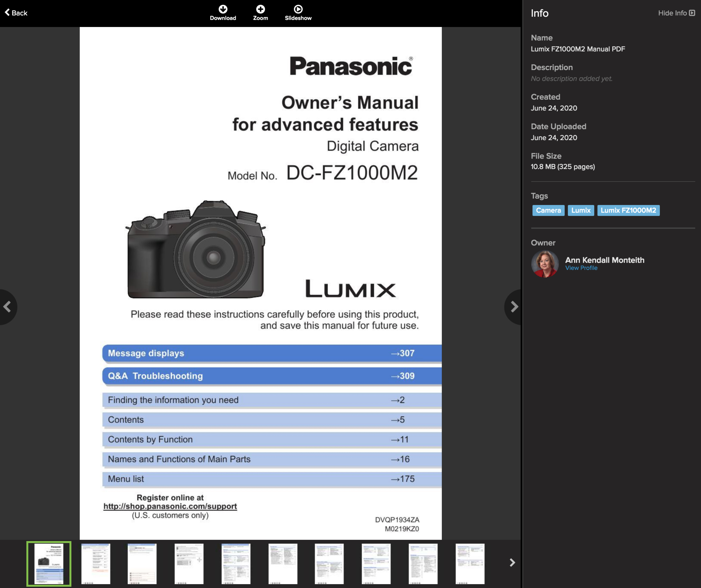Click the model number DC-FZ1000M2
701x588 pixels.
[352, 173]
